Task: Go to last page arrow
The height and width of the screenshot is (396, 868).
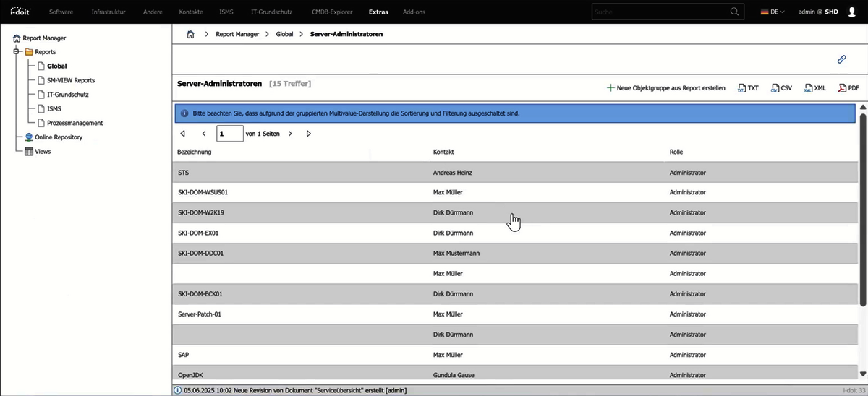Action: [x=309, y=134]
